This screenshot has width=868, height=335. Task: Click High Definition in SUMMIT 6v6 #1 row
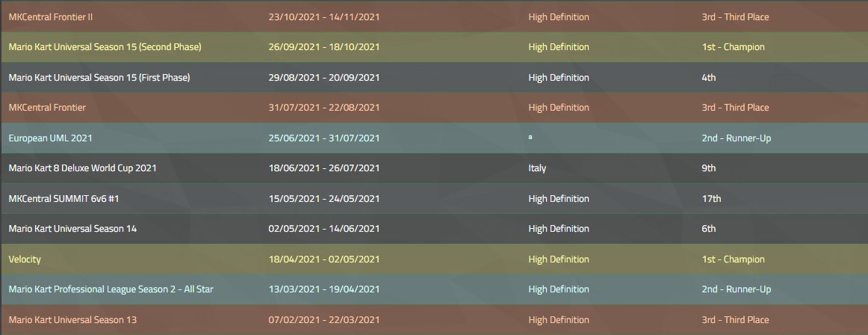tap(559, 198)
